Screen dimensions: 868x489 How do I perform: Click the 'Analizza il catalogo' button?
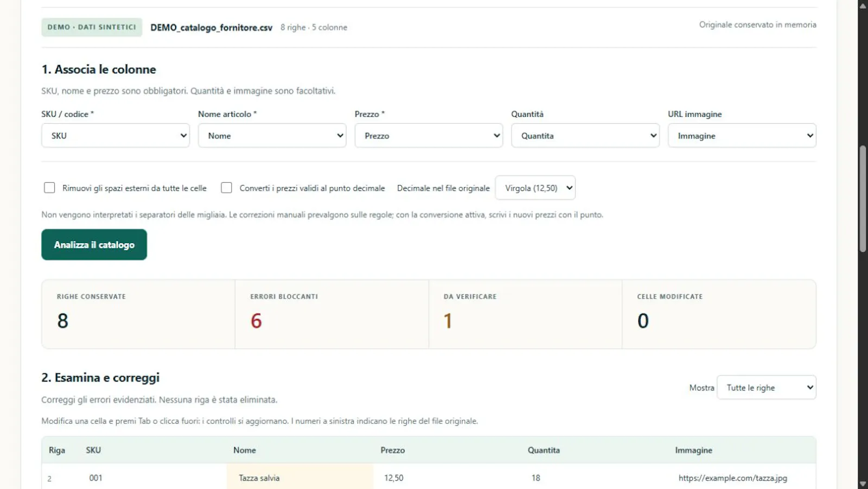pos(94,245)
